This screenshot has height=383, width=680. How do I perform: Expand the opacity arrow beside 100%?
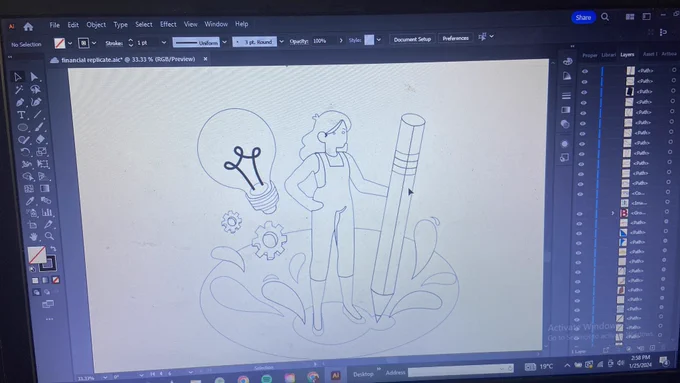(340, 40)
